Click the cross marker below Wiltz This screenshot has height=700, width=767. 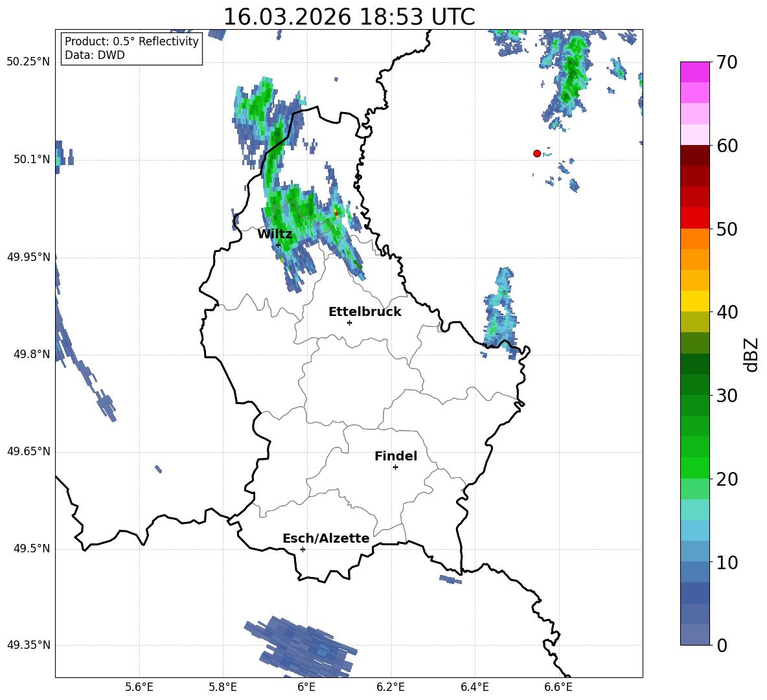coord(279,245)
